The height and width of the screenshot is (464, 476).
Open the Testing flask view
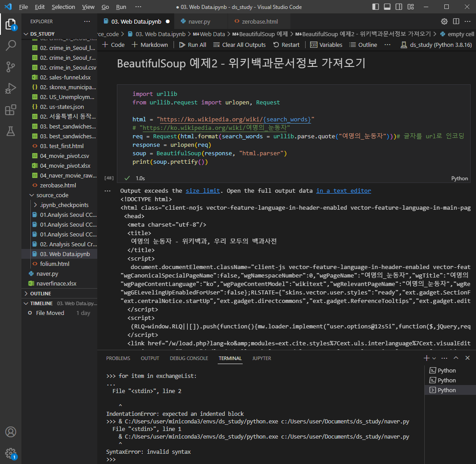(x=11, y=131)
